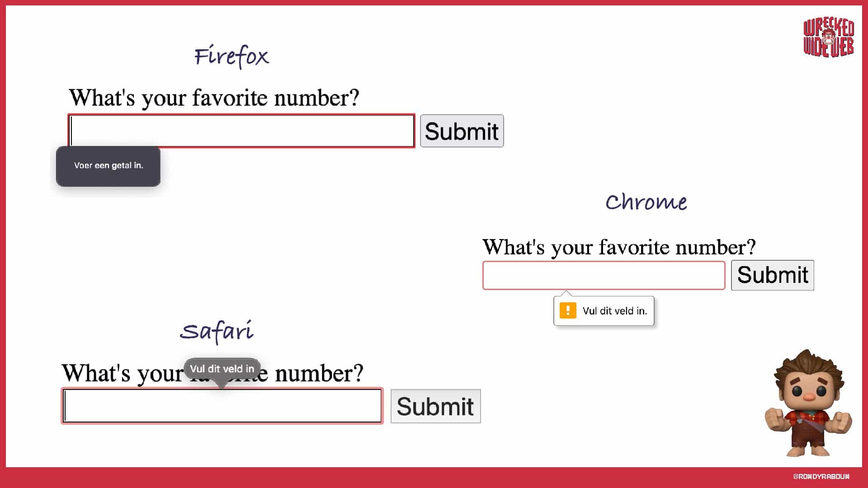Click Safari's gray 'Vul dit veld in' bubble

tap(222, 369)
